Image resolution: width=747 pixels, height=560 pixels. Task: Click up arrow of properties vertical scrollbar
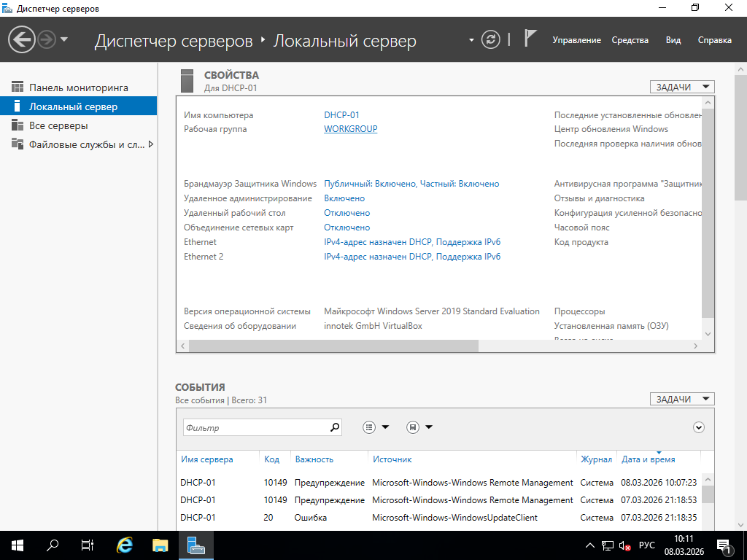(708, 102)
